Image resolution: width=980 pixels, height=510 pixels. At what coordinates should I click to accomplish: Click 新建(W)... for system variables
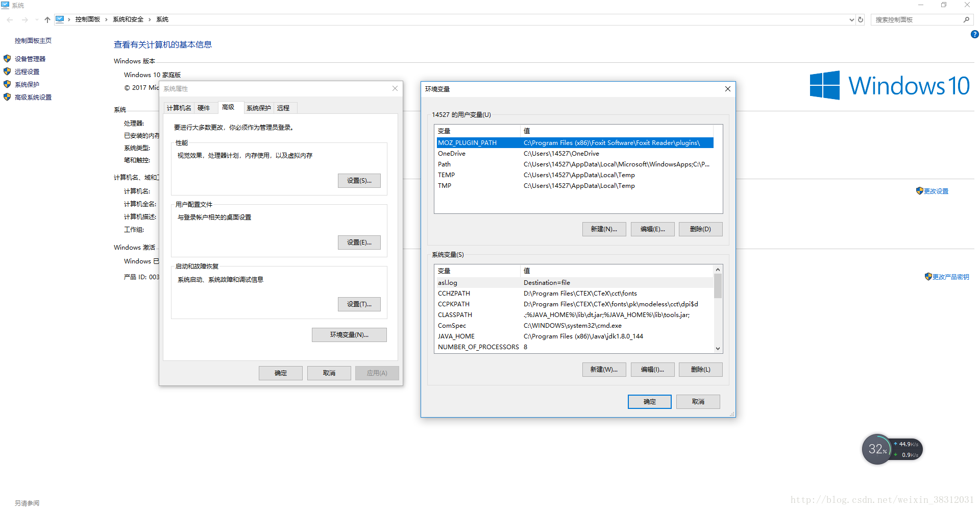pos(604,370)
